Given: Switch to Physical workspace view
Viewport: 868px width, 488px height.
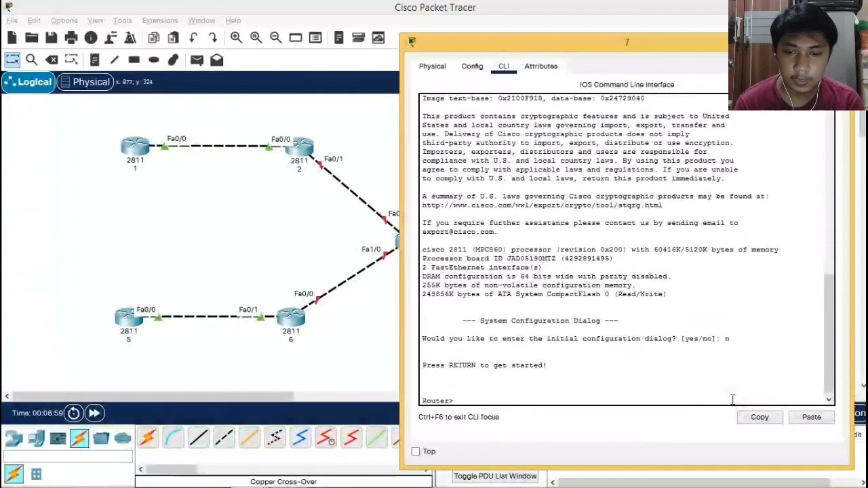Looking at the screenshot, I should [x=85, y=82].
